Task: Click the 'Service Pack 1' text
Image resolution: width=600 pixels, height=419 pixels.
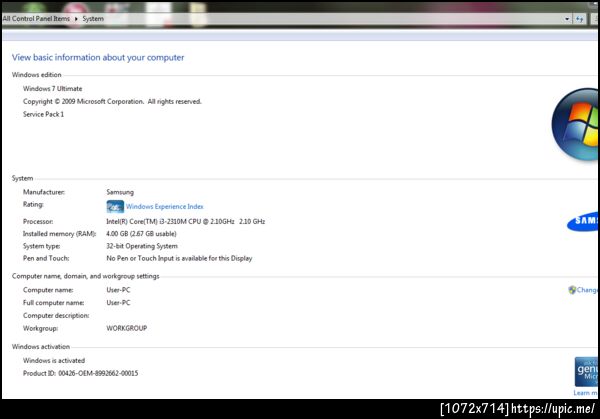Action: coord(43,114)
